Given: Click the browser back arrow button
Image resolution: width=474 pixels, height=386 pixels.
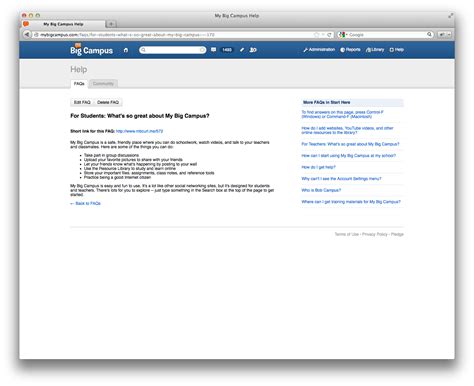Looking at the screenshot, I should 27,34.
